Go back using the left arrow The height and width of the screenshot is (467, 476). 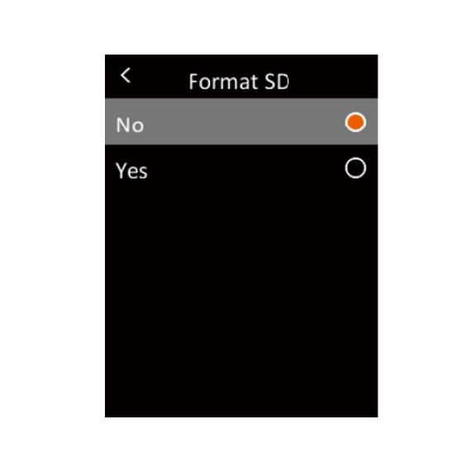point(126,75)
